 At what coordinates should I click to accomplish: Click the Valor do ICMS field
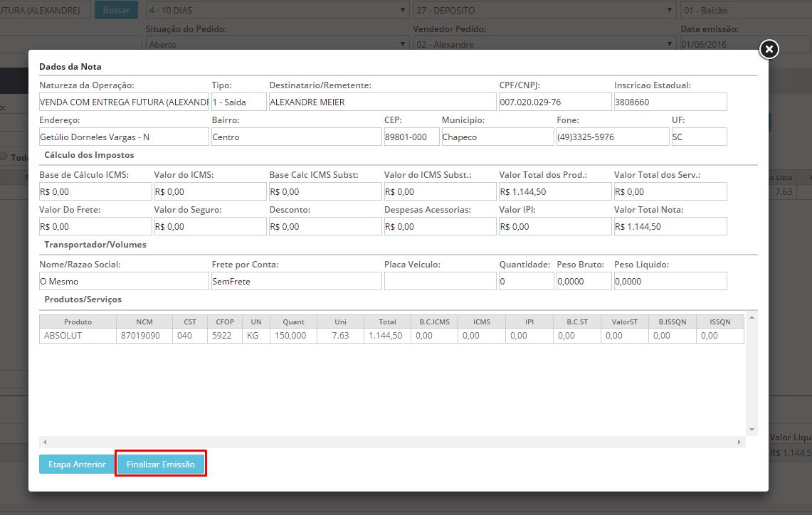coord(210,191)
